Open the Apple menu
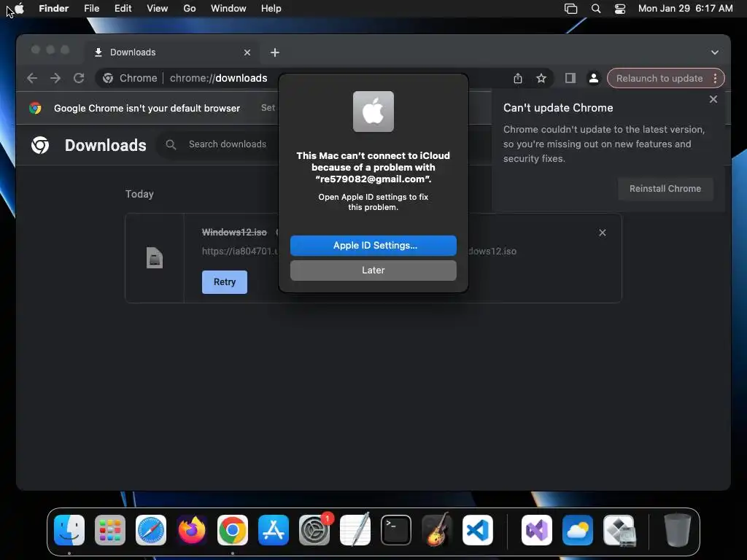The height and width of the screenshot is (560, 747). point(20,8)
